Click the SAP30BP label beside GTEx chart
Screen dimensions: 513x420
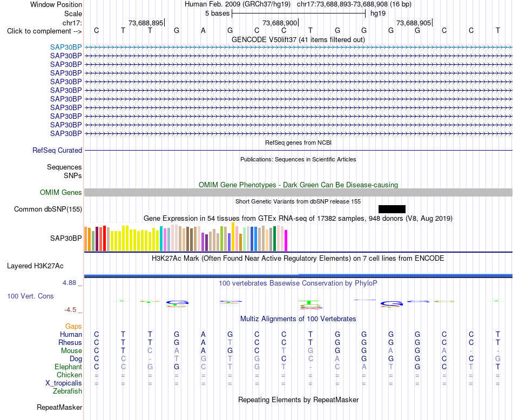(x=66, y=239)
